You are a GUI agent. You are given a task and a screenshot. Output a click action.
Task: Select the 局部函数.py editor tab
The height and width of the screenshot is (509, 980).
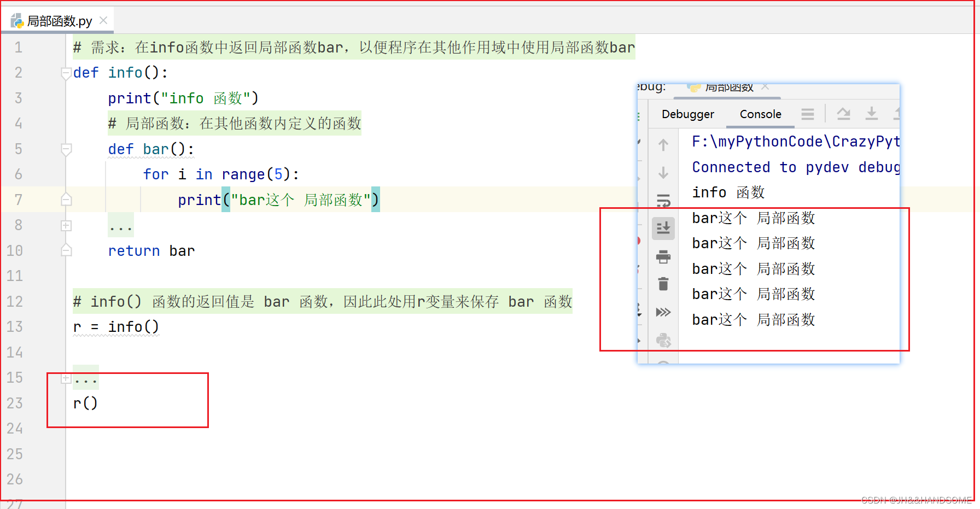click(57, 21)
